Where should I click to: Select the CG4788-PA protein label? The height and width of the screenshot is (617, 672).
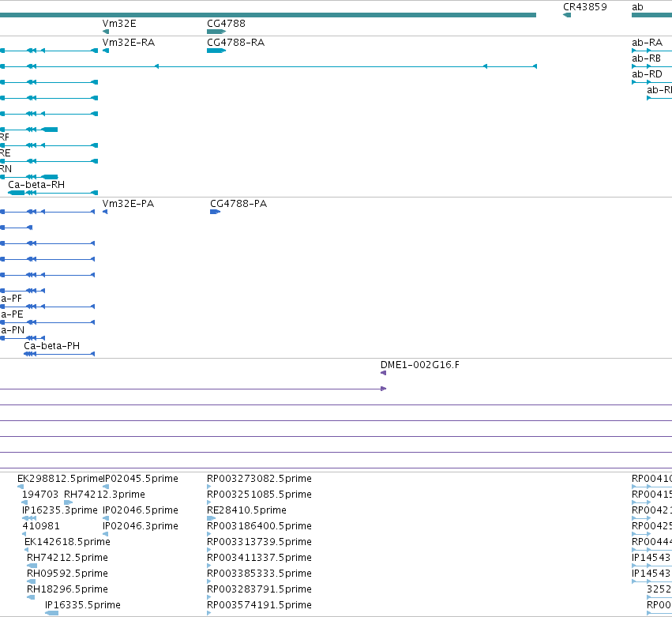[238, 204]
